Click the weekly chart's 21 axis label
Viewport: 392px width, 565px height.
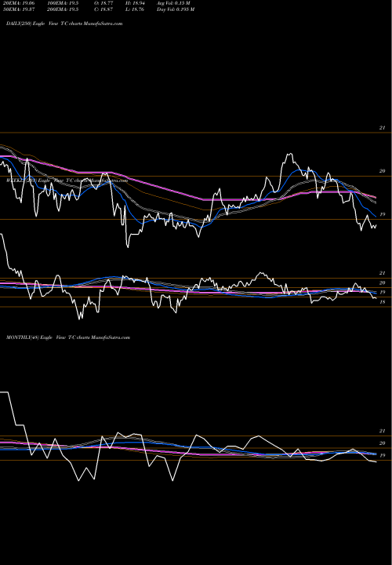coord(383,273)
